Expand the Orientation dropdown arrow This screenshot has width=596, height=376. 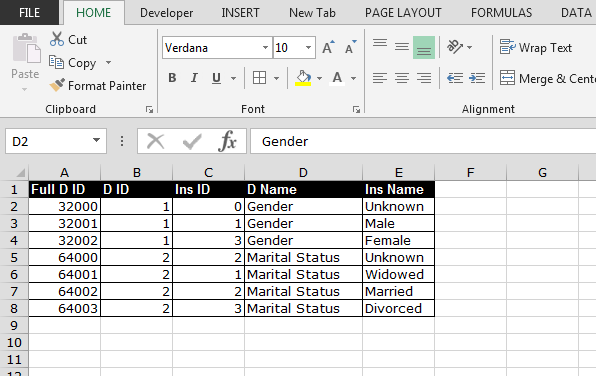point(469,47)
